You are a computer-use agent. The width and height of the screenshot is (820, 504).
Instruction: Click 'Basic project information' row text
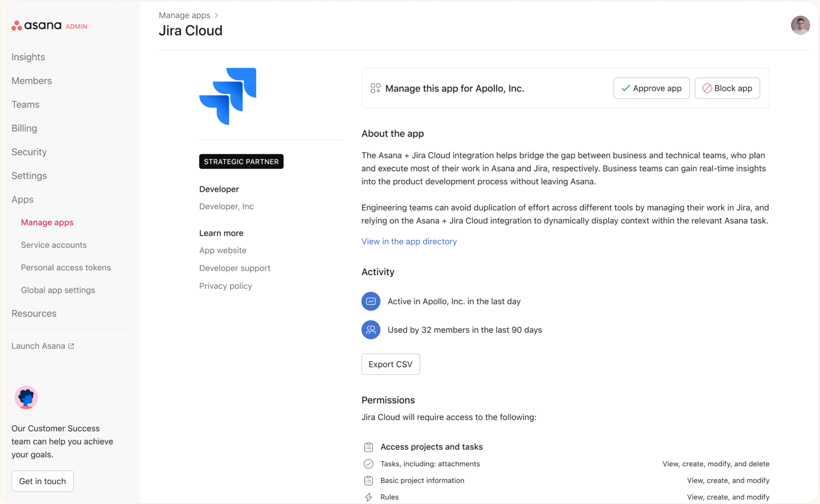tap(422, 481)
